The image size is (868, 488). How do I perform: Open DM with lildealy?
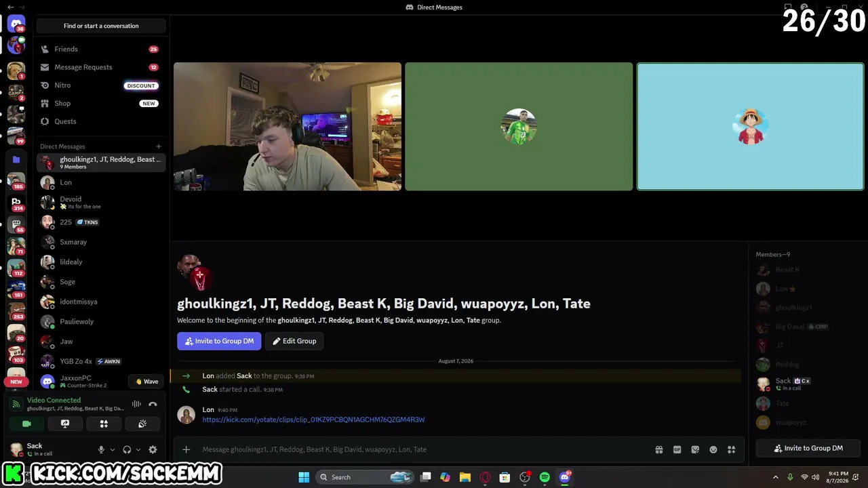coord(101,262)
